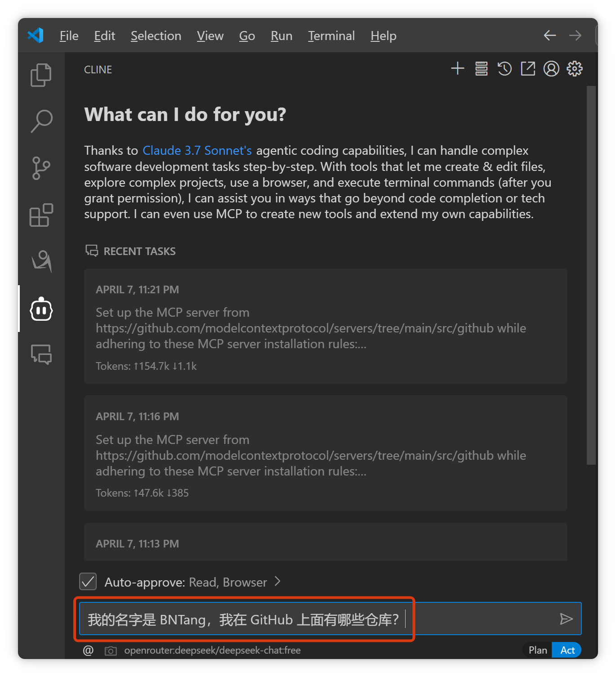Switch to Act mode
The width and height of the screenshot is (616, 677).
coord(567,650)
